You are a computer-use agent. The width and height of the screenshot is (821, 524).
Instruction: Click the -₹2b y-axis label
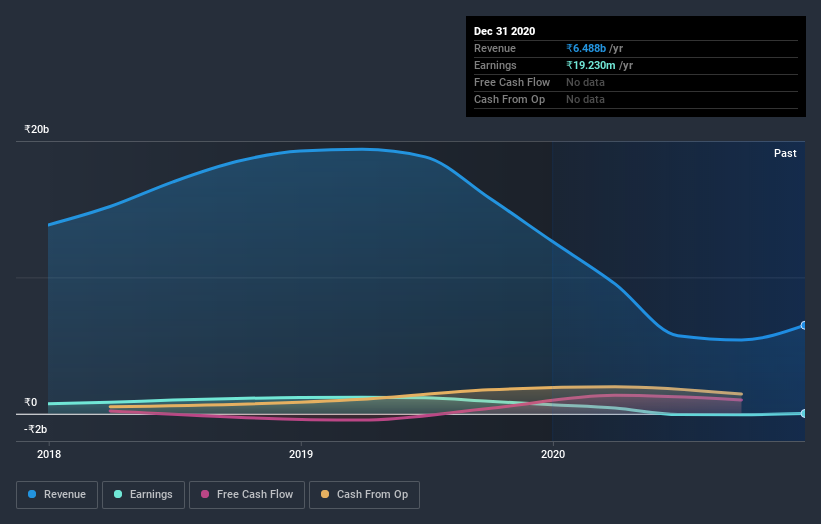[x=36, y=429]
